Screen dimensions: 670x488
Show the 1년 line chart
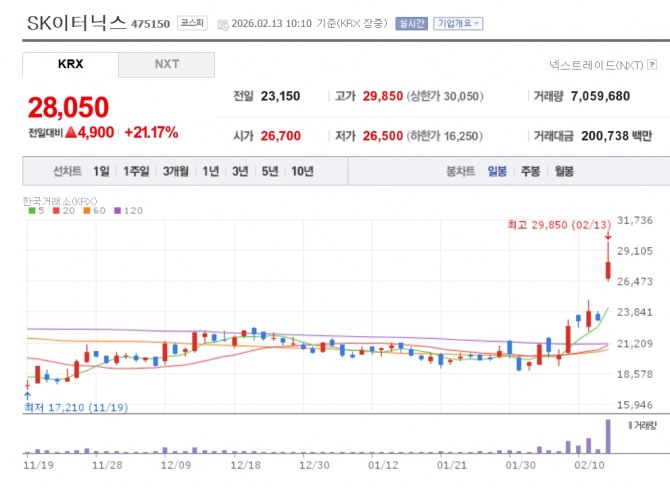(x=210, y=171)
